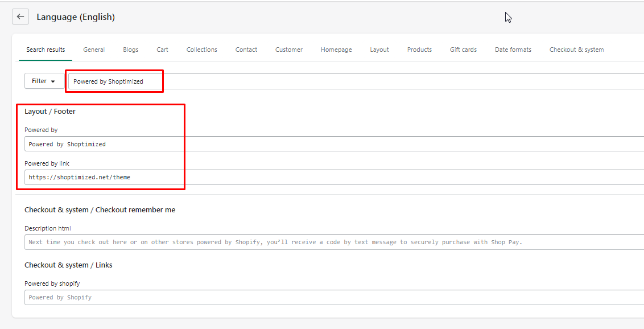Image resolution: width=644 pixels, height=329 pixels.
Task: Open the Blogs tab
Action: [x=131, y=50]
